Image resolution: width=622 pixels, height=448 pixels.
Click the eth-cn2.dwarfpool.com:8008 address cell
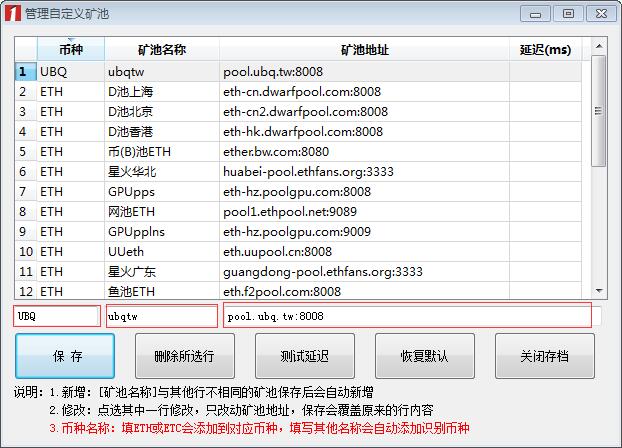365,112
